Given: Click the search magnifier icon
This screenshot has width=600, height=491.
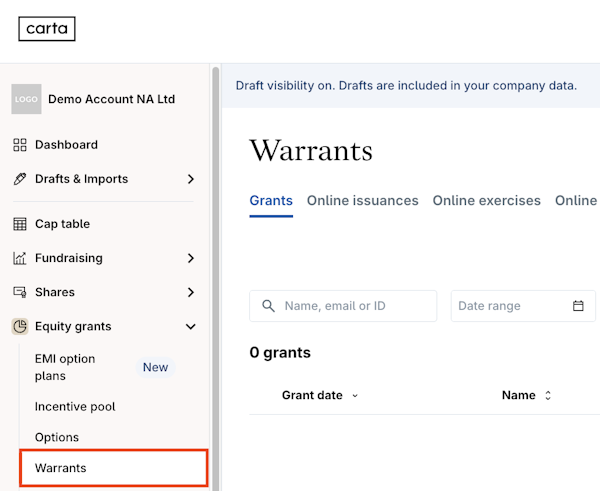Looking at the screenshot, I should tap(268, 306).
